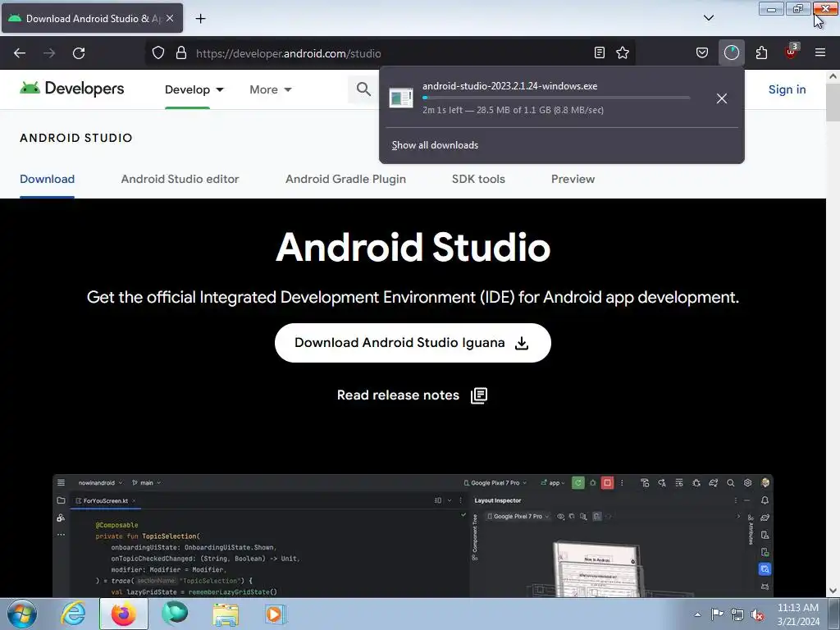
Task: Open the extensions puzzle icon
Action: point(761,52)
